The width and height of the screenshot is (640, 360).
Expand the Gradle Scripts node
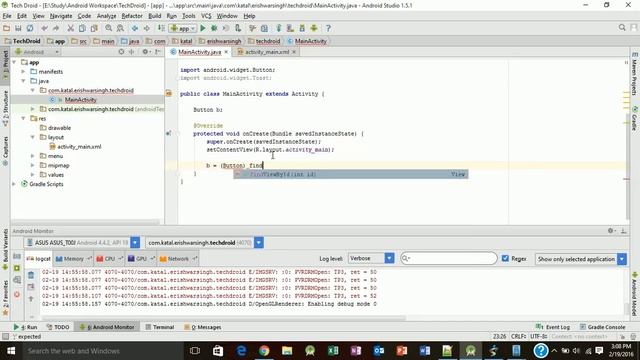15,184
